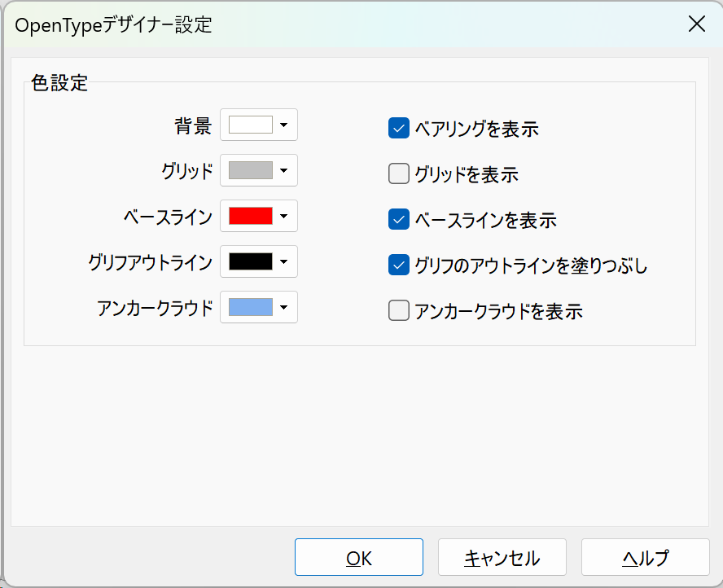Open the グリッド color dropdown arrow

pos(284,171)
